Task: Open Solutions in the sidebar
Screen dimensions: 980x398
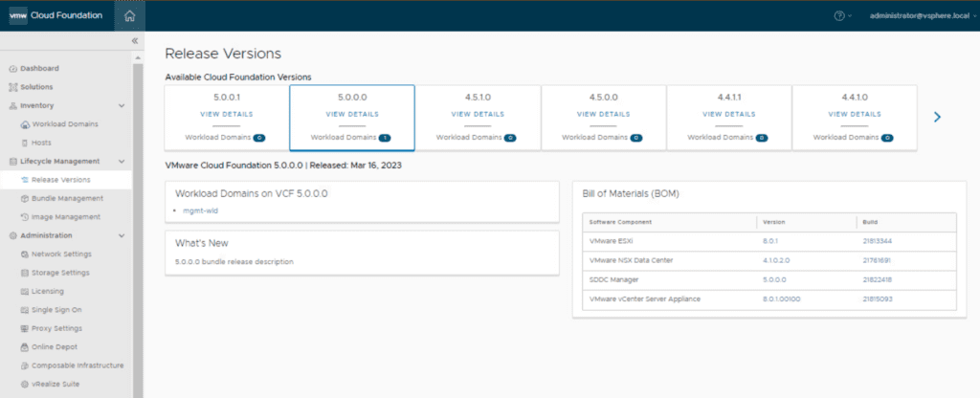Action: click(36, 87)
